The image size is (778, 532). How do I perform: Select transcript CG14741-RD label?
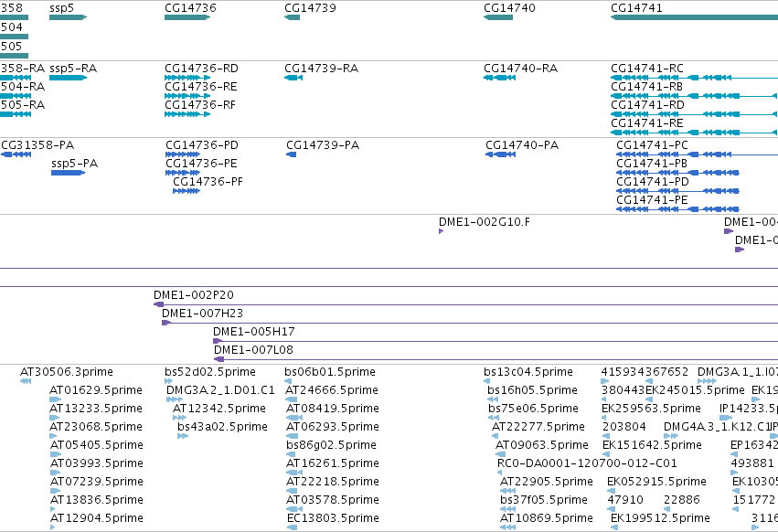[x=647, y=105]
